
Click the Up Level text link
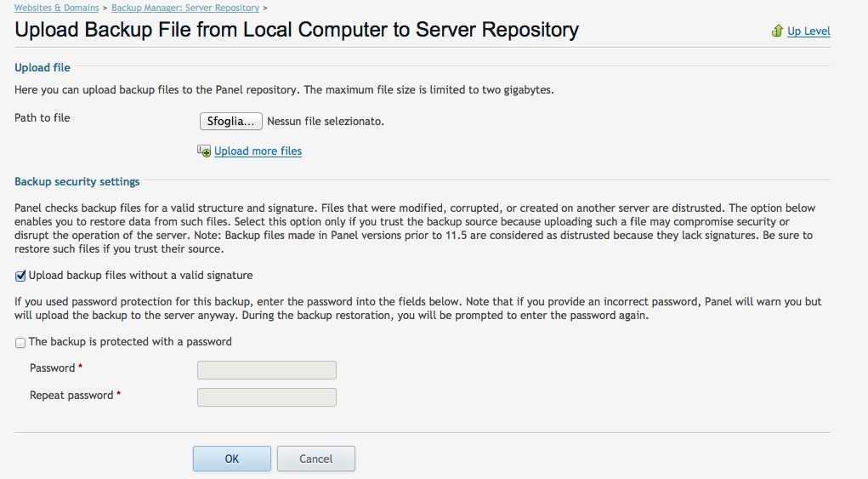808,31
